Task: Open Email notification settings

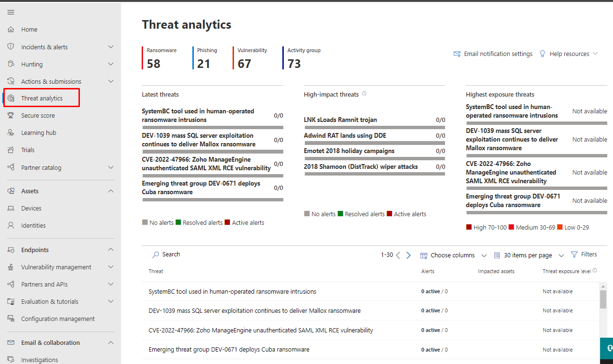Action: click(493, 54)
